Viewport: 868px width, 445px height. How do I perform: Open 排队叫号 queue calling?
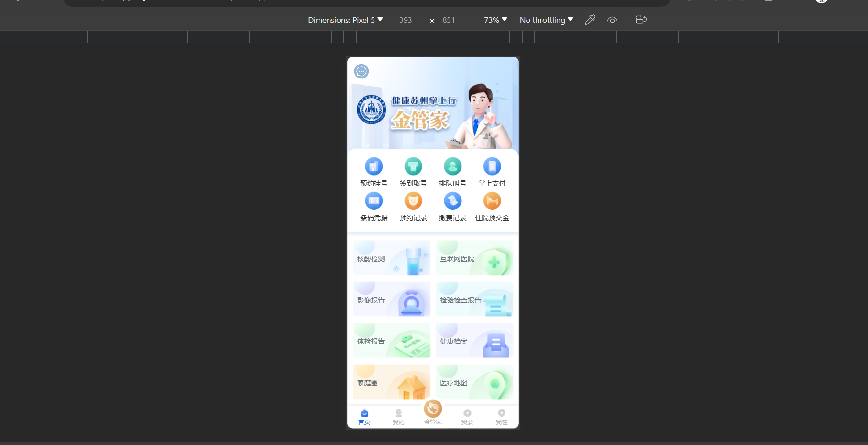(452, 172)
